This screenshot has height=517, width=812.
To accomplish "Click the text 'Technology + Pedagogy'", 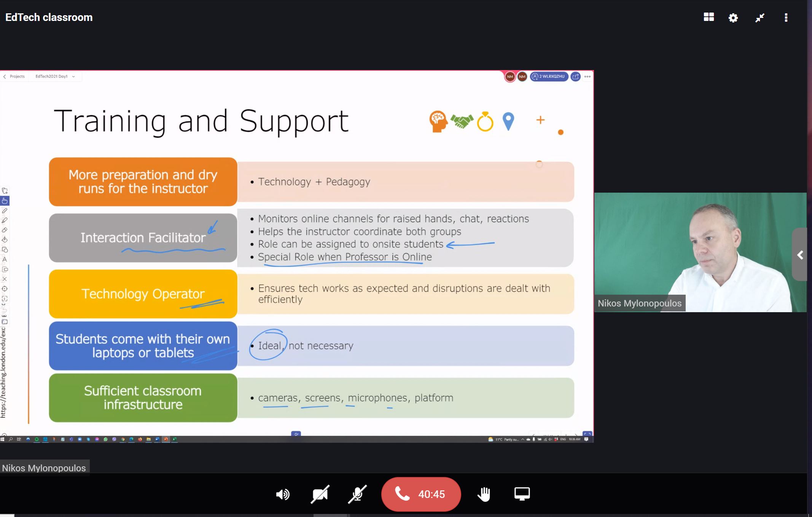I will click(314, 182).
